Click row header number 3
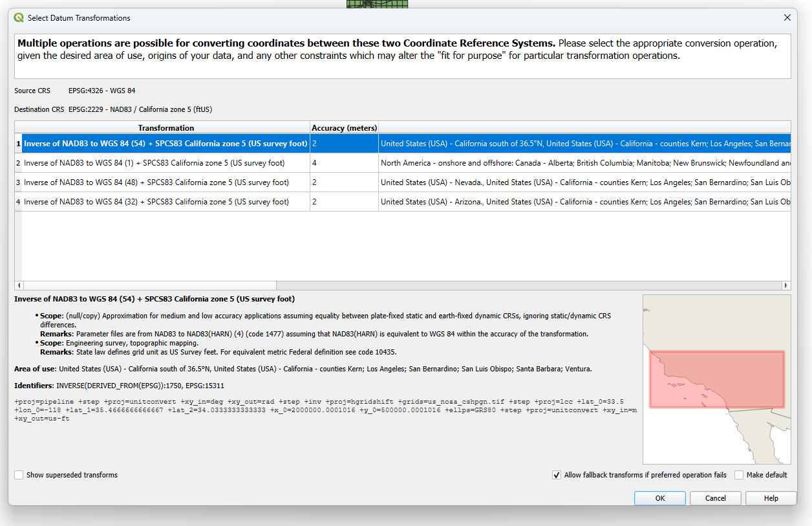This screenshot has width=812, height=526. pos(18,182)
